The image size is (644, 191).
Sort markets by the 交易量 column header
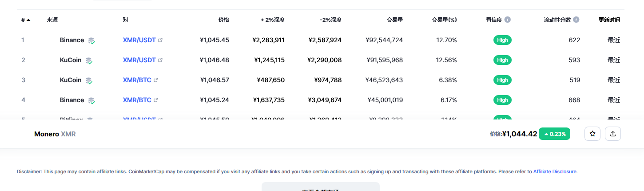[394, 20]
